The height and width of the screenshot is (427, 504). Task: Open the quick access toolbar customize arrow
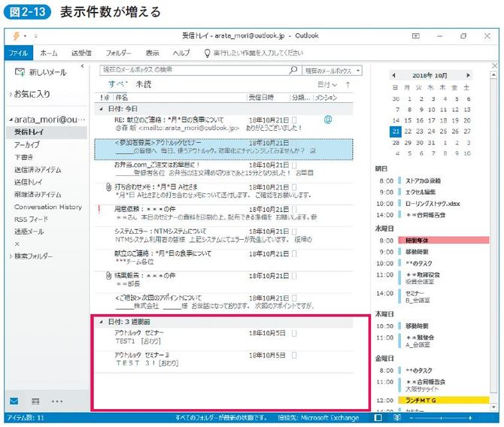(35, 36)
